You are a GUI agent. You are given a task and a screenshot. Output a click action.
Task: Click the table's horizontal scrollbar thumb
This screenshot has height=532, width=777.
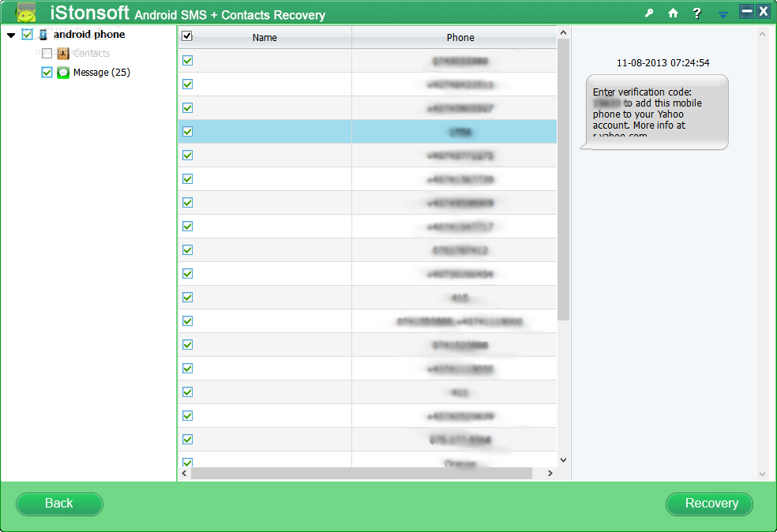point(362,473)
